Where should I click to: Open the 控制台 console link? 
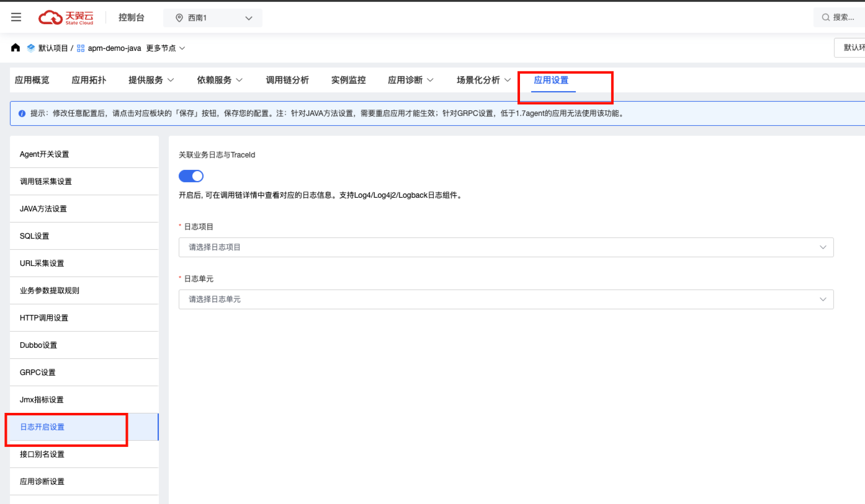132,17
